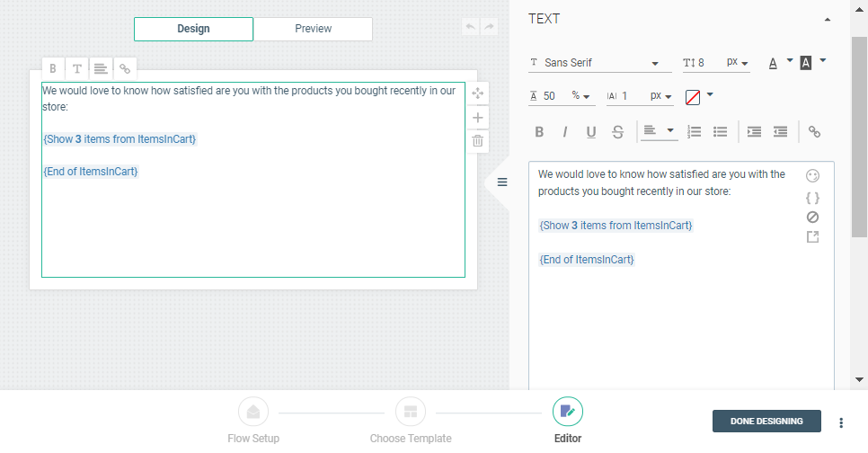868x453 pixels.
Task: Add a new block with plus icon
Action: (x=478, y=117)
